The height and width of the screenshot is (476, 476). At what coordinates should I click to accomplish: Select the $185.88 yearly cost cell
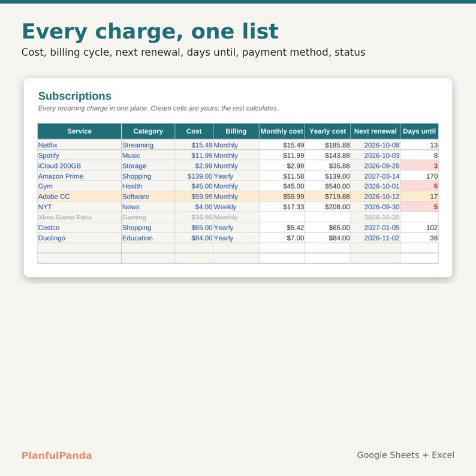(328, 145)
